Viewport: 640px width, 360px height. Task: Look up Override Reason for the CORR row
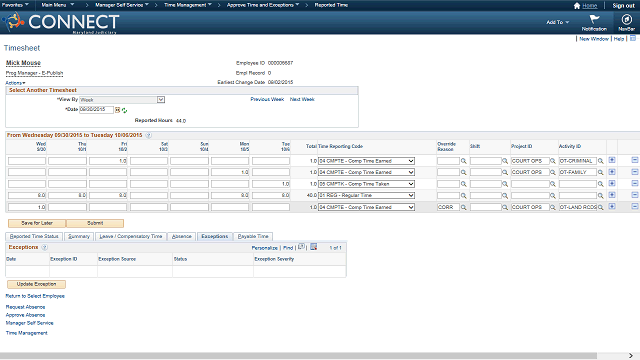coord(464,207)
